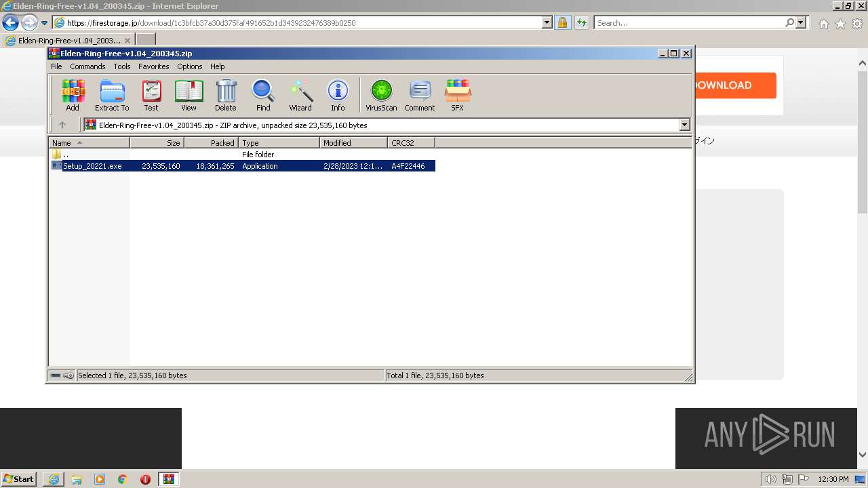This screenshot has width=868, height=488.
Task: Select the WinRAR taskbar button
Action: point(168,479)
